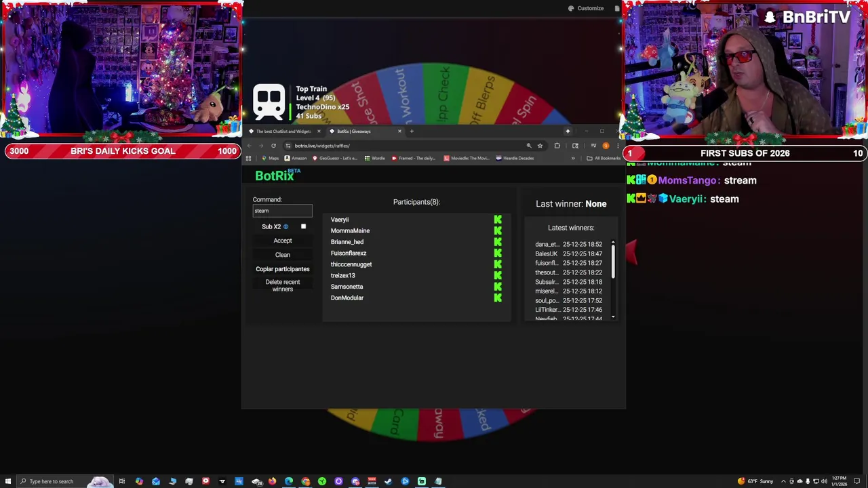Open the GeoGuessr bookmark
The height and width of the screenshot is (488, 868).
(335, 158)
